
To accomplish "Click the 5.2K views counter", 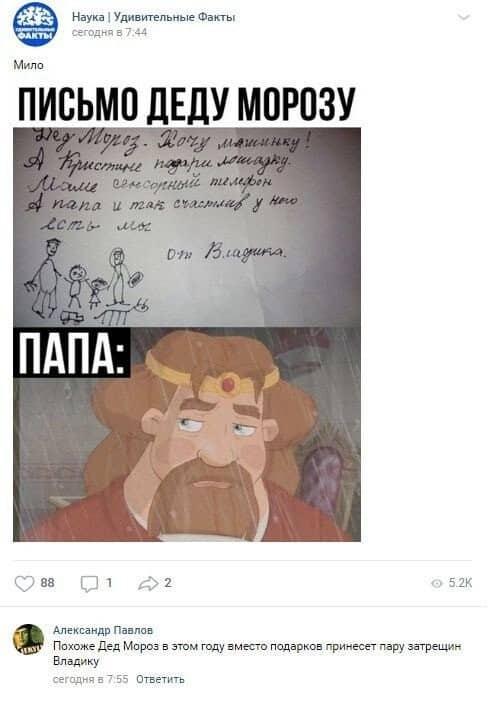I will [x=460, y=583].
